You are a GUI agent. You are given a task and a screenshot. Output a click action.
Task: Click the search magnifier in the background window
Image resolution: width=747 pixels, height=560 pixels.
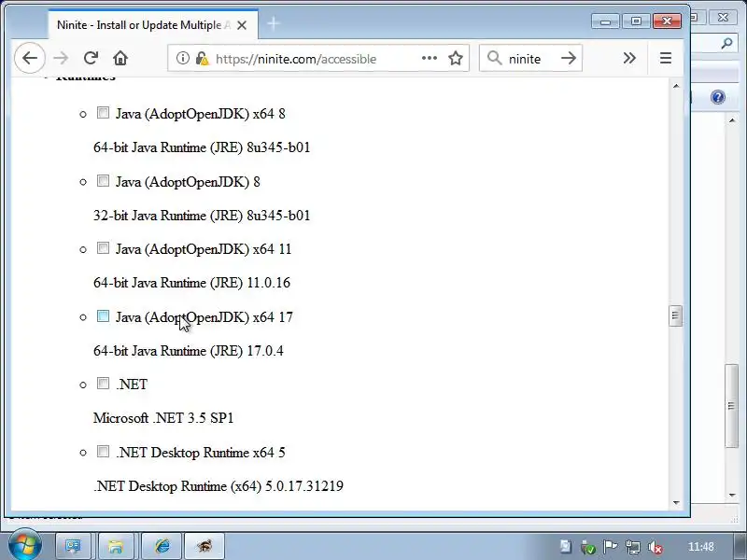pos(726,44)
